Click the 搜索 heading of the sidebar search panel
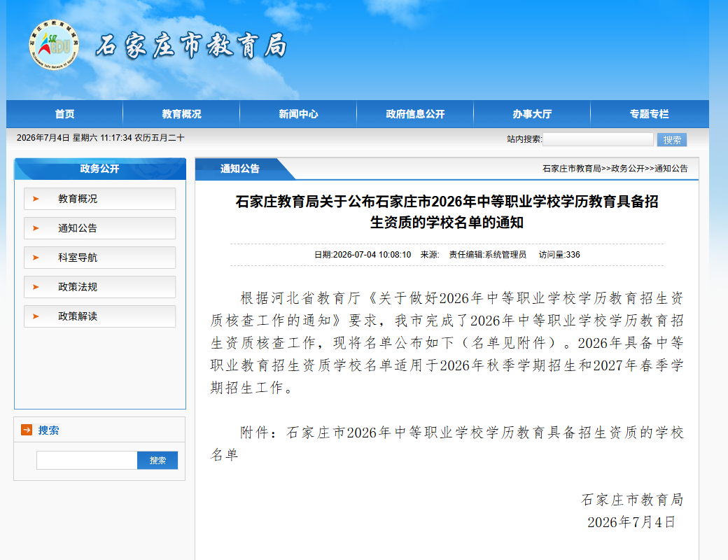Image resolution: width=728 pixels, height=560 pixels. click(x=48, y=430)
